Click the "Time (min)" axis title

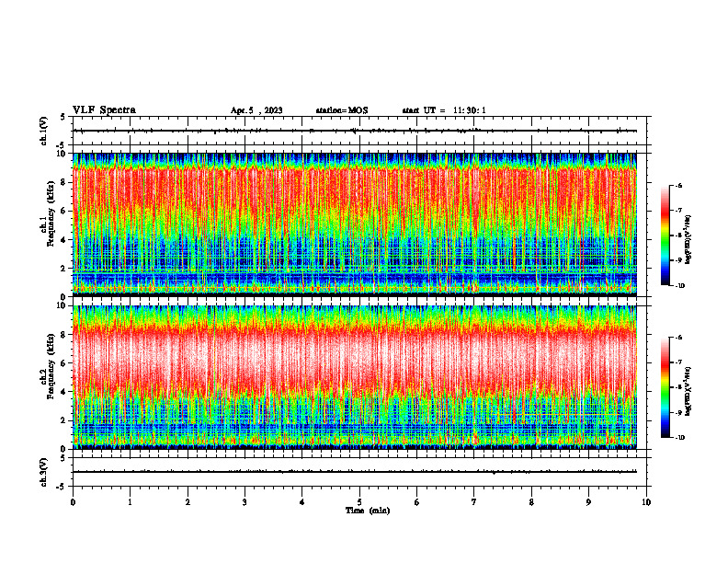[x=368, y=511]
